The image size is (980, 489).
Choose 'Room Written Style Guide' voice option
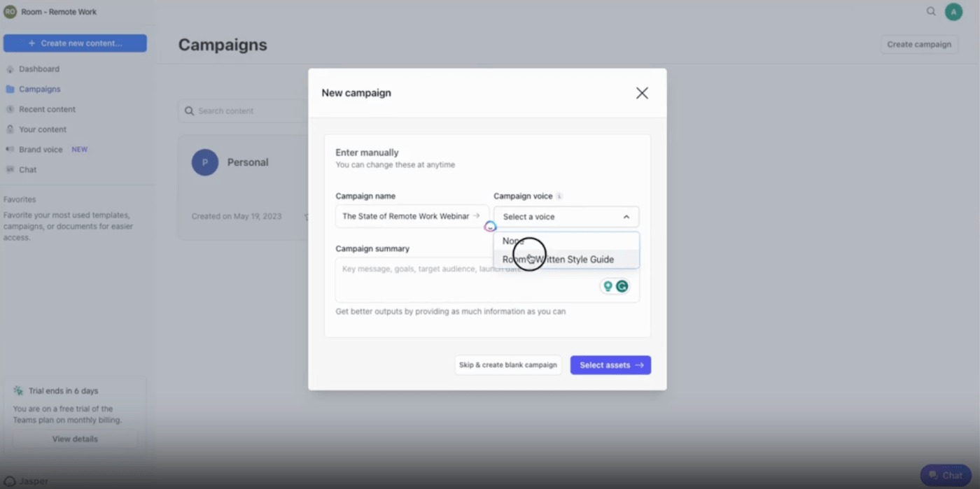(566, 260)
